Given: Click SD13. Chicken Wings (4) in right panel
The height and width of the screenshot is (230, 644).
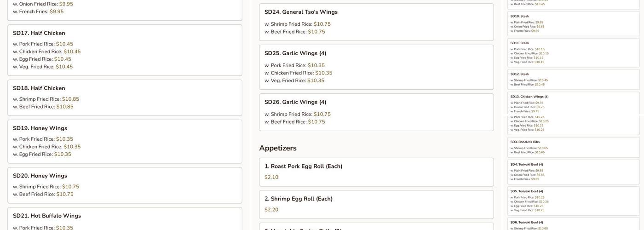Looking at the screenshot, I should click(x=529, y=97).
